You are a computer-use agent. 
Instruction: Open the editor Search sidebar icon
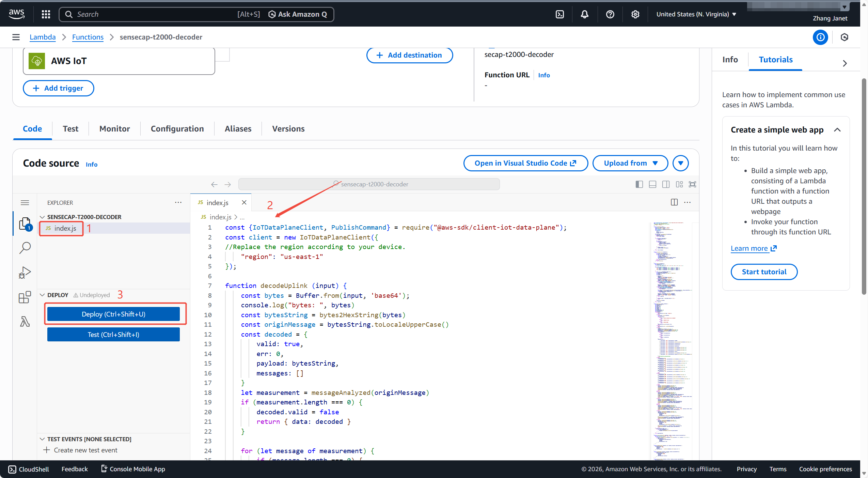(25, 248)
